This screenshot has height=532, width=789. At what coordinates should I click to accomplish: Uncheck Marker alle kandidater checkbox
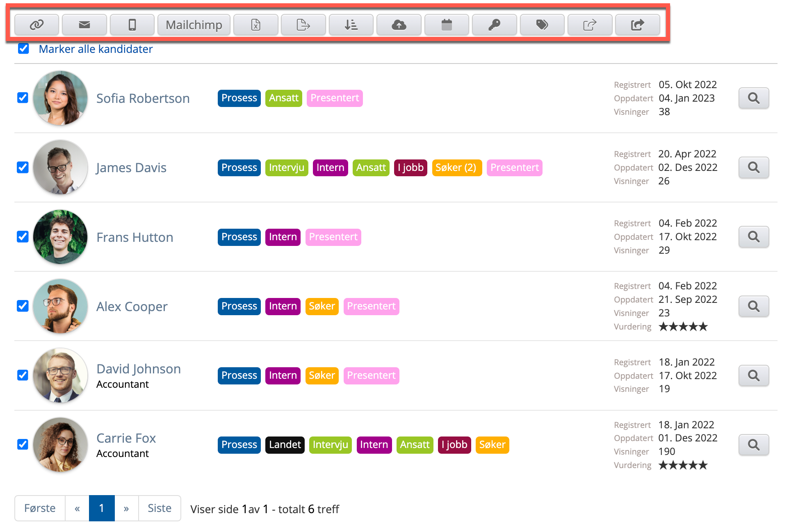coord(24,49)
